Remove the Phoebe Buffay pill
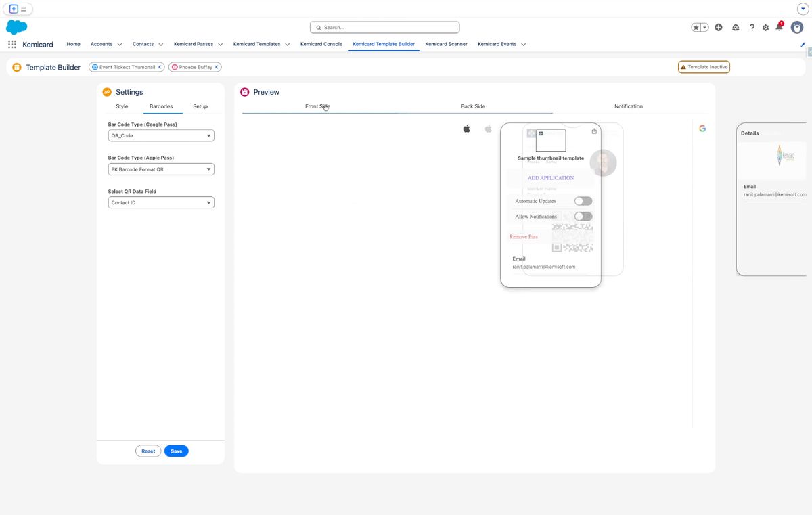This screenshot has width=812, height=515. (x=217, y=67)
